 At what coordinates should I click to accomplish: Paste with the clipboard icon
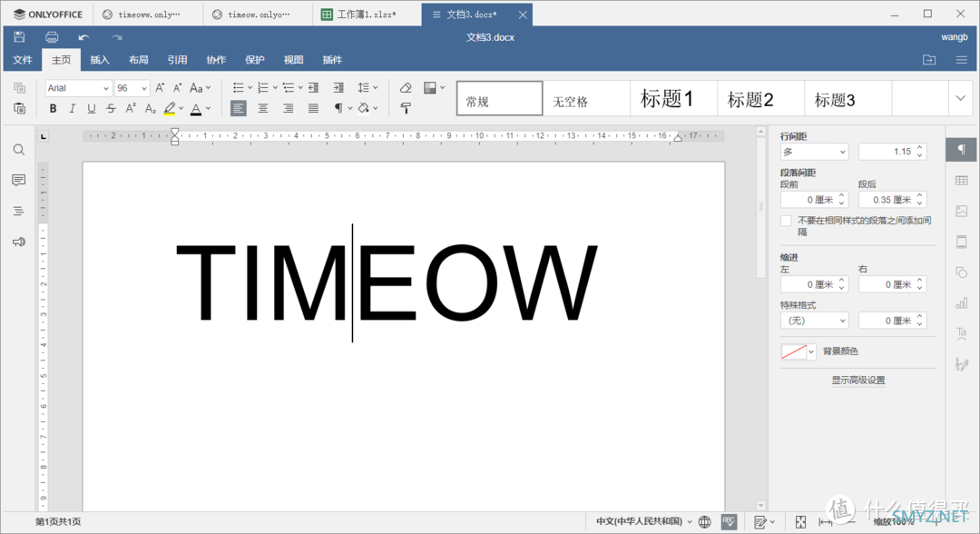coord(19,108)
